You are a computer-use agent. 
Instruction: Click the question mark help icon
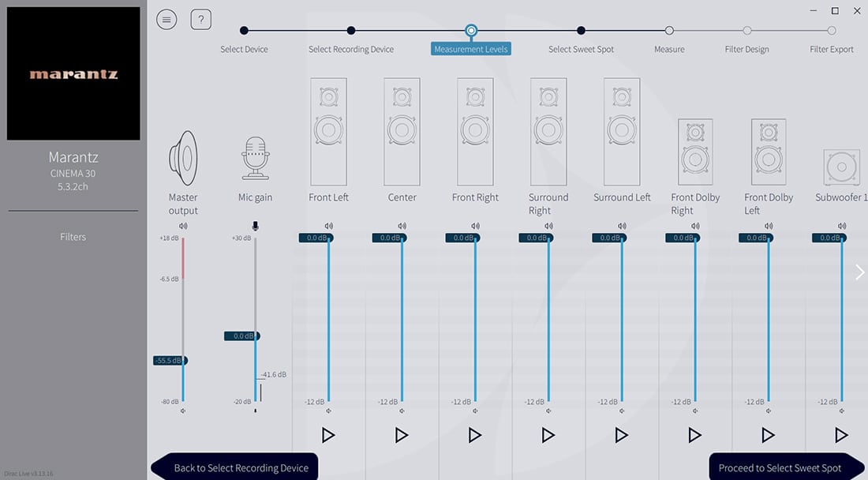coord(201,20)
